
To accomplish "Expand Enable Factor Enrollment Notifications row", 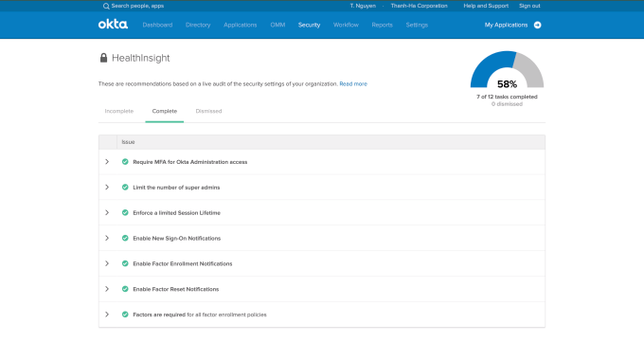I will point(107,264).
